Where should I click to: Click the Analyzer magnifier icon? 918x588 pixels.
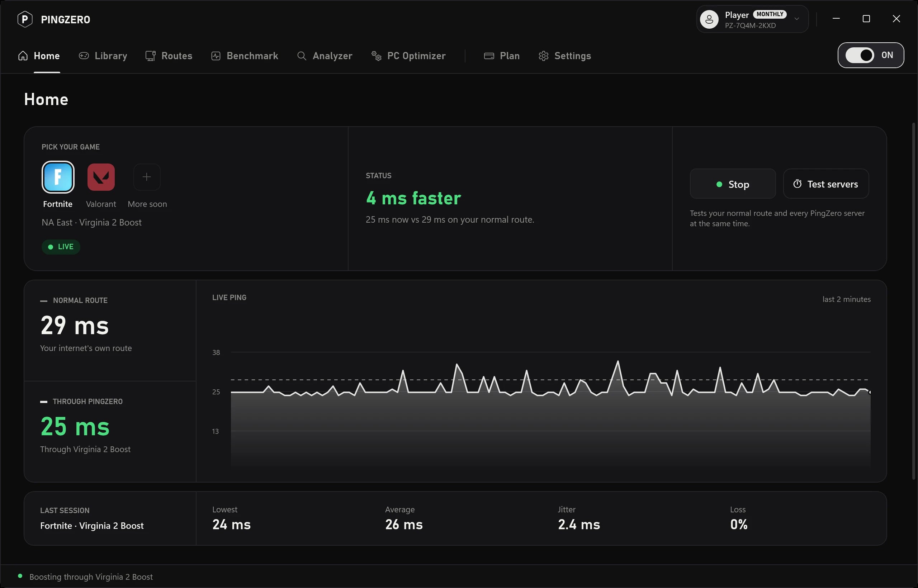[302, 56]
